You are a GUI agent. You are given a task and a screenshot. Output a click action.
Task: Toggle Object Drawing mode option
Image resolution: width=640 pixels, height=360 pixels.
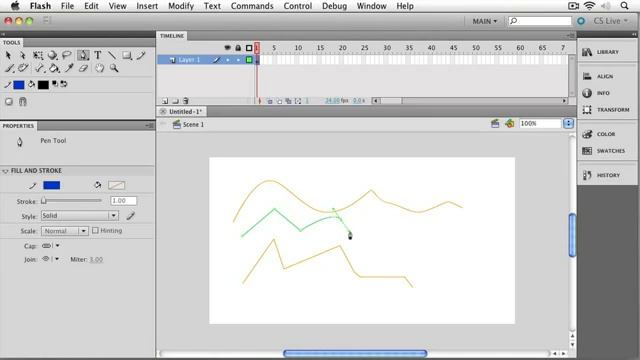pos(9,102)
